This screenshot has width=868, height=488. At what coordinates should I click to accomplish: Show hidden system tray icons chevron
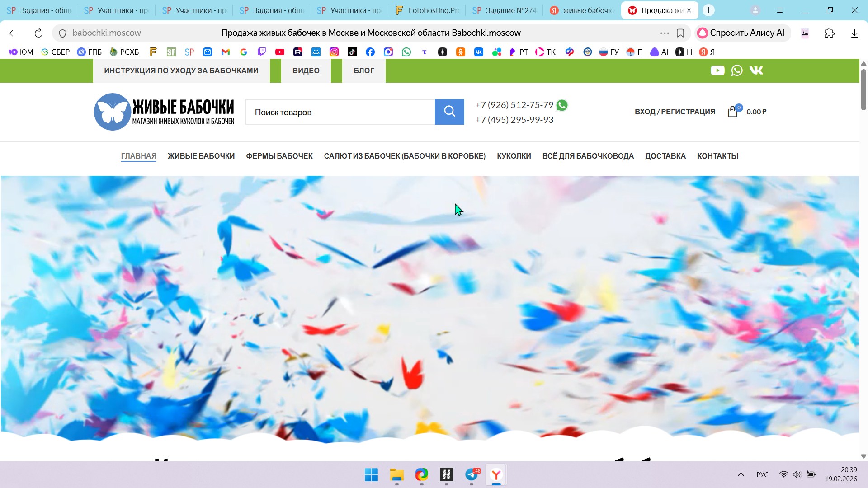pos(741,474)
